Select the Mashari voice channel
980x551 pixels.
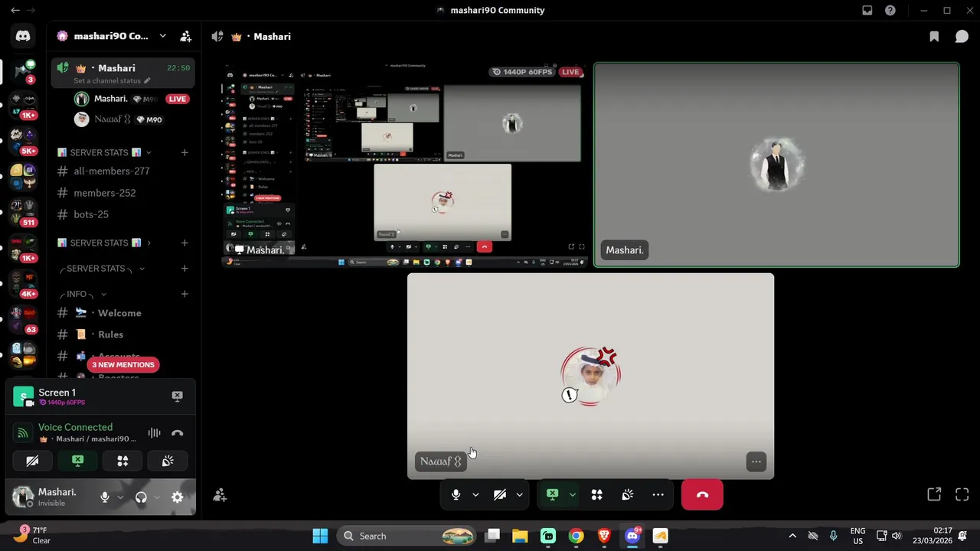tap(122, 73)
